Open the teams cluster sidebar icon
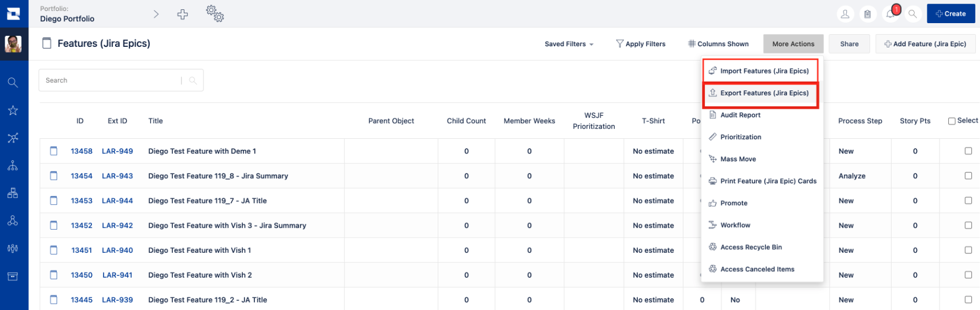 pos(13,220)
